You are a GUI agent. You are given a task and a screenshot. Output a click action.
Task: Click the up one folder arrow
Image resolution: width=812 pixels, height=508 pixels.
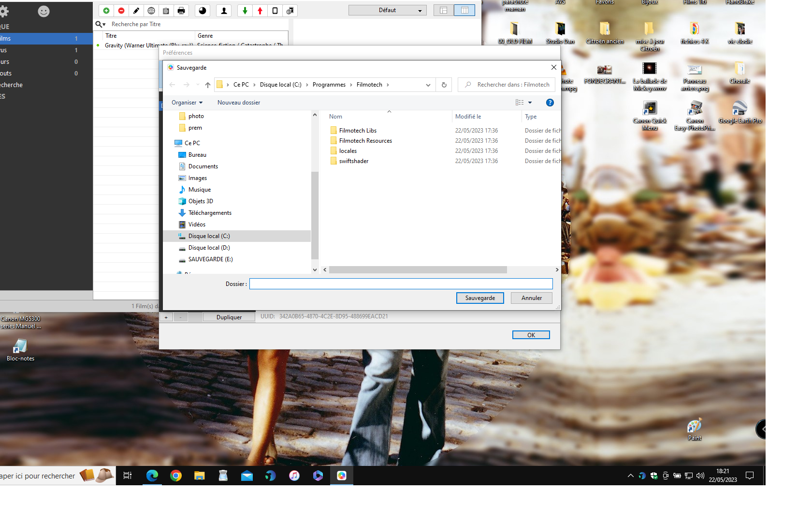click(x=208, y=85)
